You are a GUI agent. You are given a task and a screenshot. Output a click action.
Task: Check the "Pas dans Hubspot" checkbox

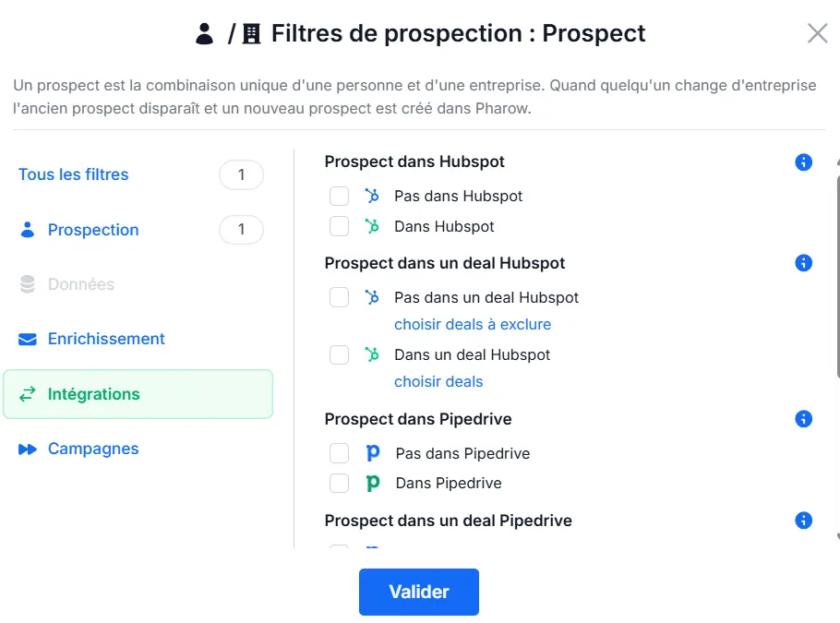point(339,196)
